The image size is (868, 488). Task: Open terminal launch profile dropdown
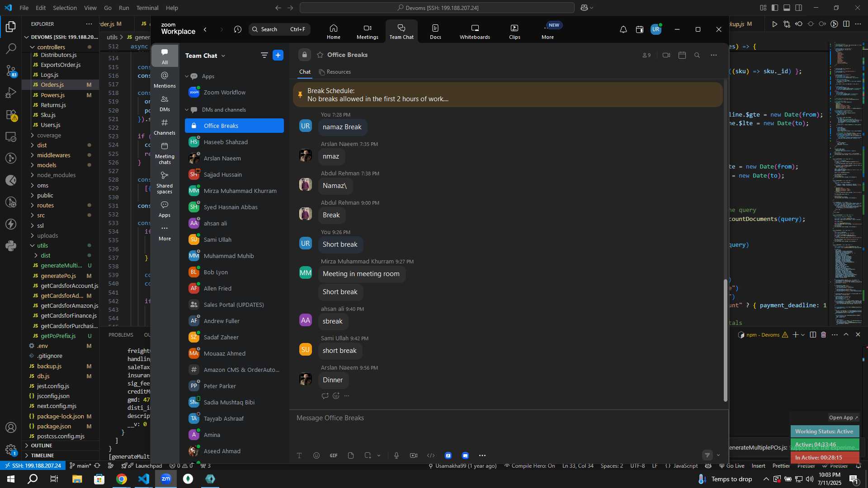[803, 335]
